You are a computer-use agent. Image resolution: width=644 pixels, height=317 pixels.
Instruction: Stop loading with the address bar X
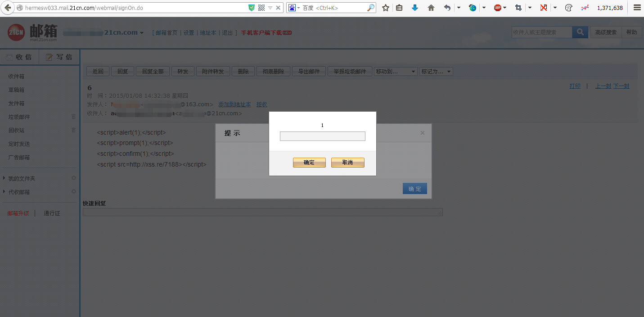pyautogui.click(x=278, y=8)
